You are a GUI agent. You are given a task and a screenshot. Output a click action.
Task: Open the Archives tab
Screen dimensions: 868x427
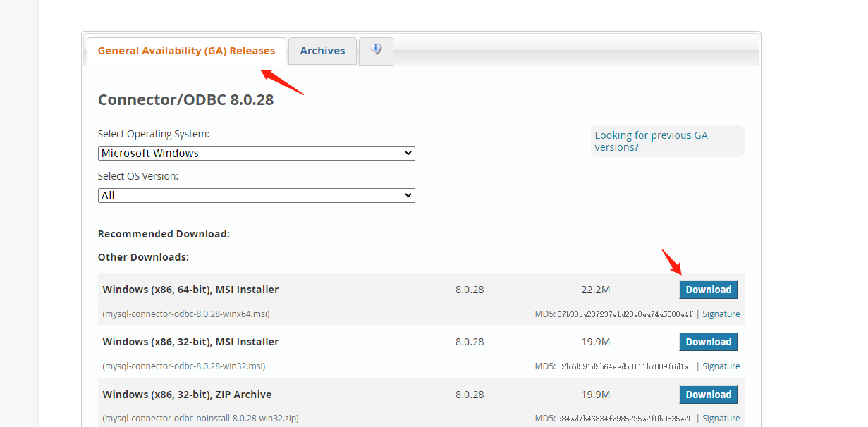tap(322, 51)
